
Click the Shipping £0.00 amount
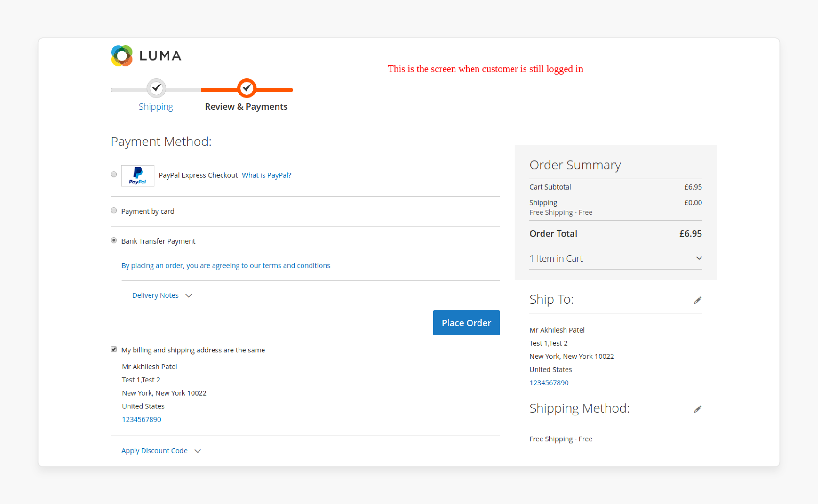(x=693, y=203)
